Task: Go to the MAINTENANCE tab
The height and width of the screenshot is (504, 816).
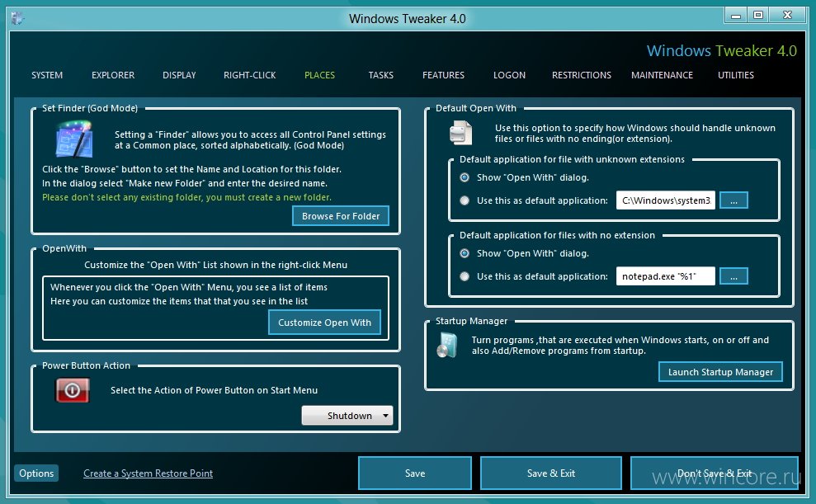Action: tap(662, 75)
